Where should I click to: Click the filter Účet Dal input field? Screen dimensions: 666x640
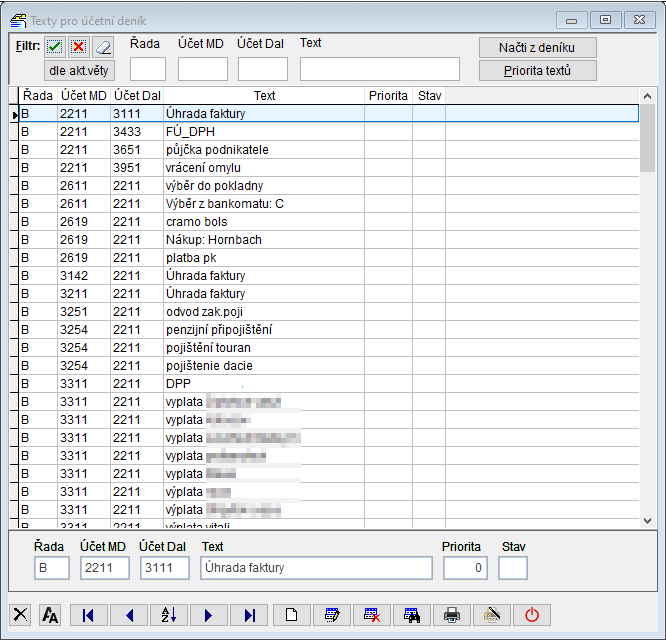262,69
